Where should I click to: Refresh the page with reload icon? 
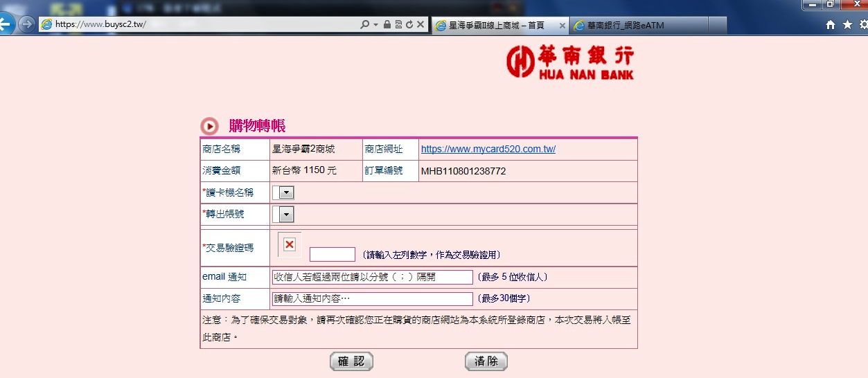tap(409, 24)
